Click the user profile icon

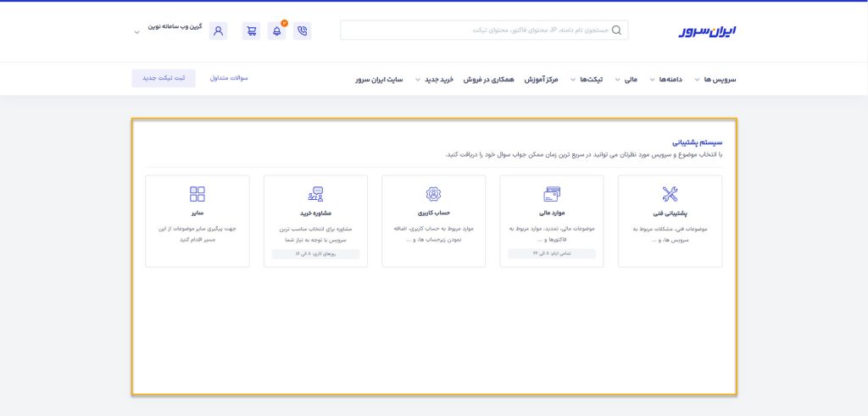point(219,31)
